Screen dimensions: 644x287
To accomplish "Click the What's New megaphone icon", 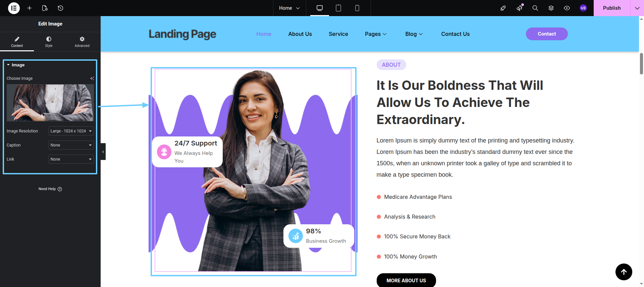I will pos(520,8).
